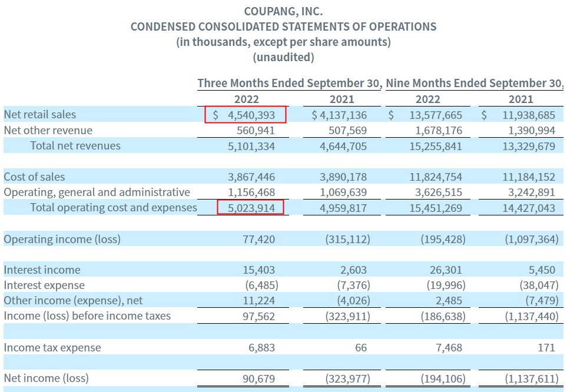The width and height of the screenshot is (567, 392).
Task: Click the Income tax expense label
Action: [x=52, y=347]
